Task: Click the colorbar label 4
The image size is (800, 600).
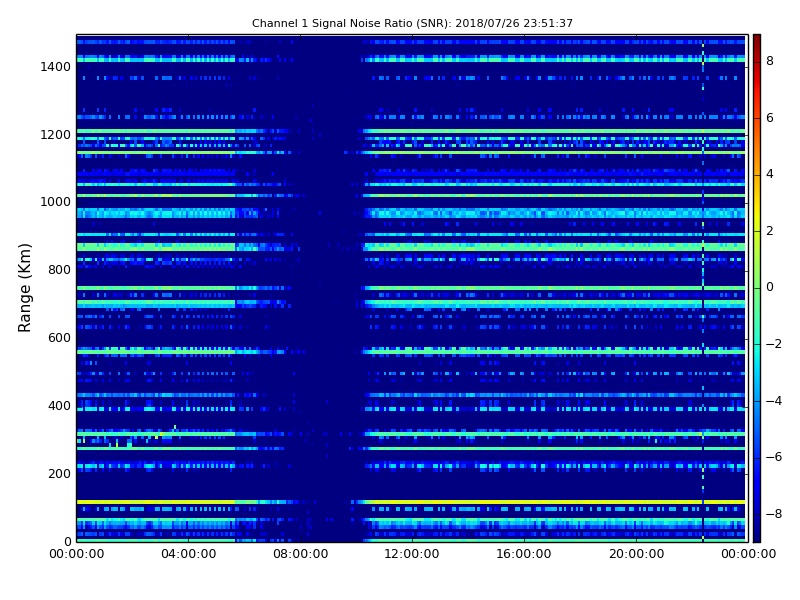Action: click(x=770, y=174)
